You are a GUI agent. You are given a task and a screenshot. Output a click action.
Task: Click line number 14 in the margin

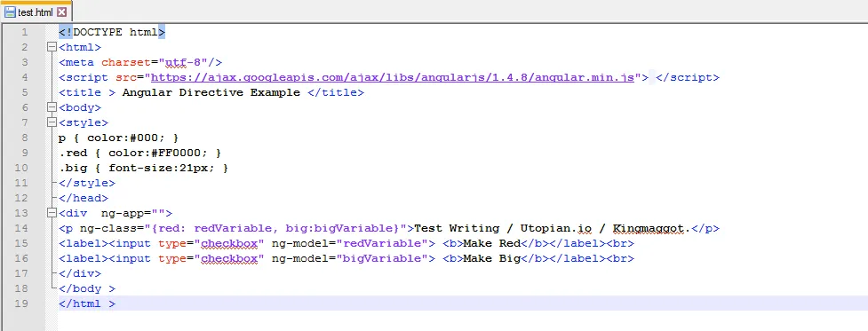tap(20, 228)
